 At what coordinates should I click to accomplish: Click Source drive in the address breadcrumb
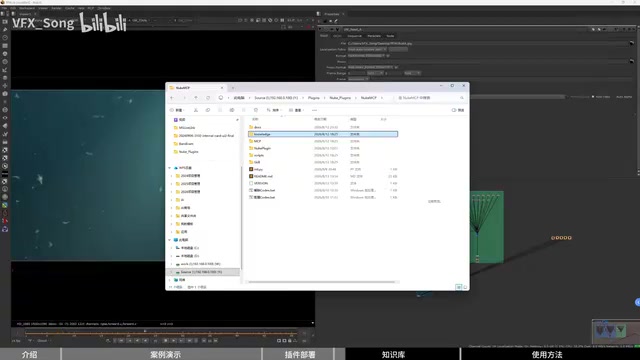tap(276, 98)
